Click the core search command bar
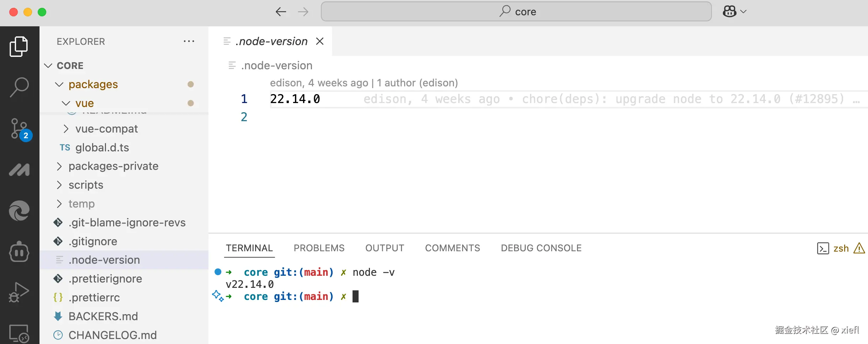 pyautogui.click(x=516, y=12)
